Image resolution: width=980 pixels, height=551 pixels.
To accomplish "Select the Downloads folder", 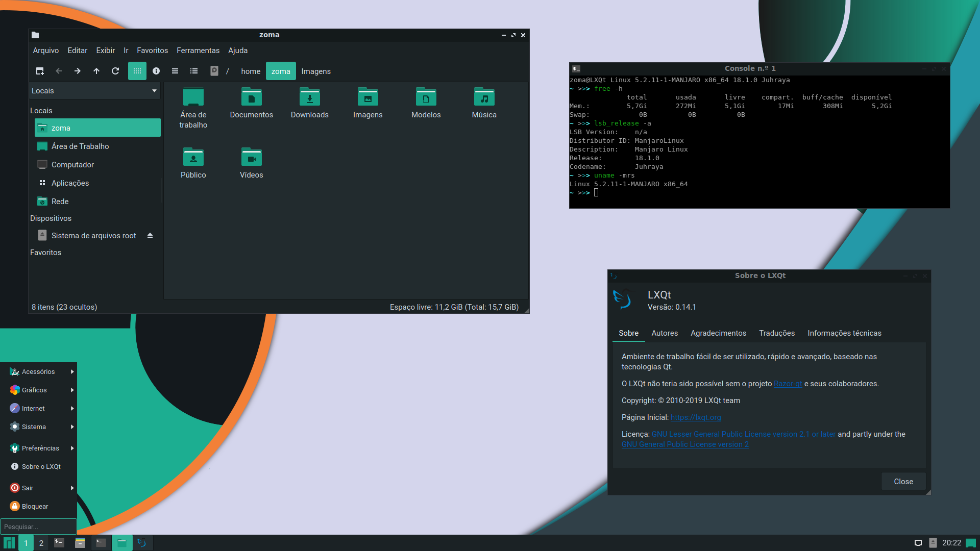I will pyautogui.click(x=310, y=104).
